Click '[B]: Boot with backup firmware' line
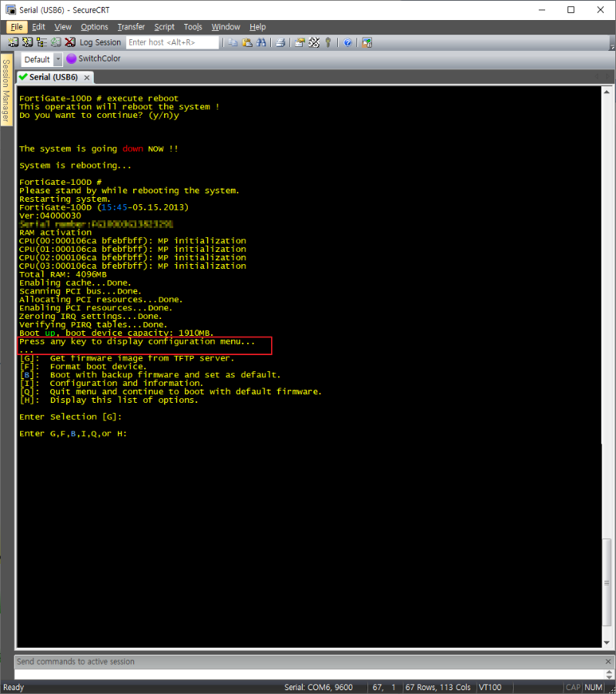616x694 pixels. (150, 375)
